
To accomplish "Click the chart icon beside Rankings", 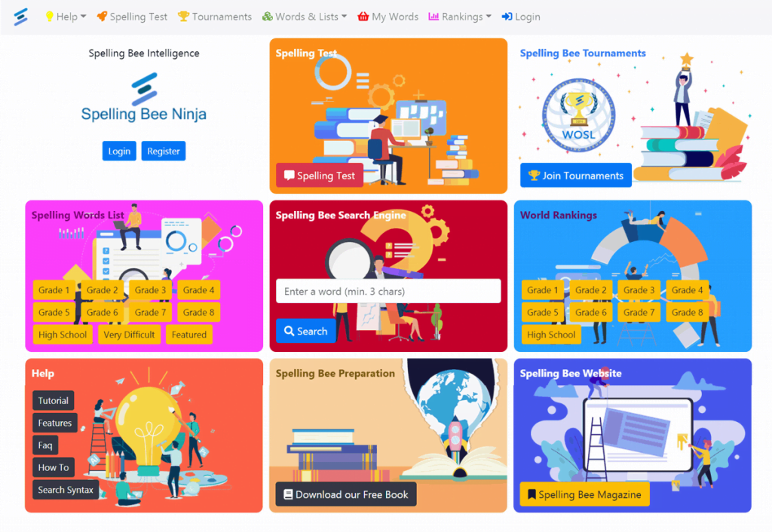I will pos(433,17).
